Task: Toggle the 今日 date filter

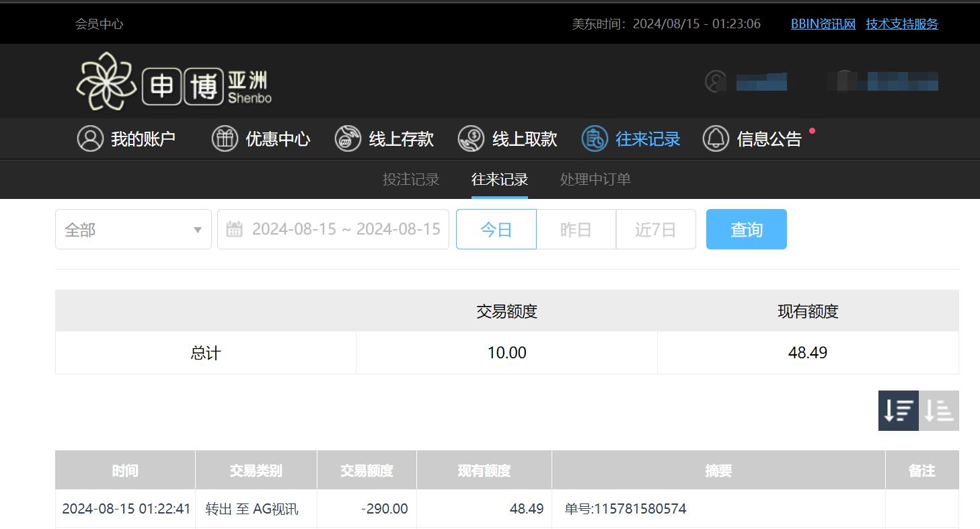Action: tap(496, 229)
